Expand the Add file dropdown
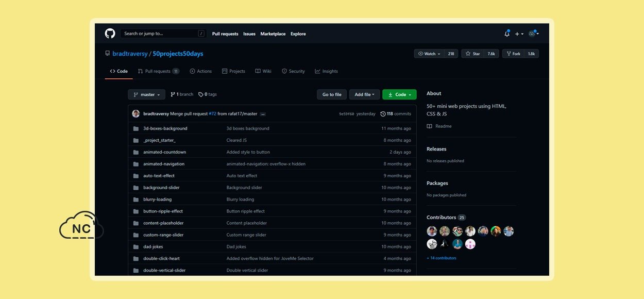The image size is (644, 299). (x=365, y=94)
